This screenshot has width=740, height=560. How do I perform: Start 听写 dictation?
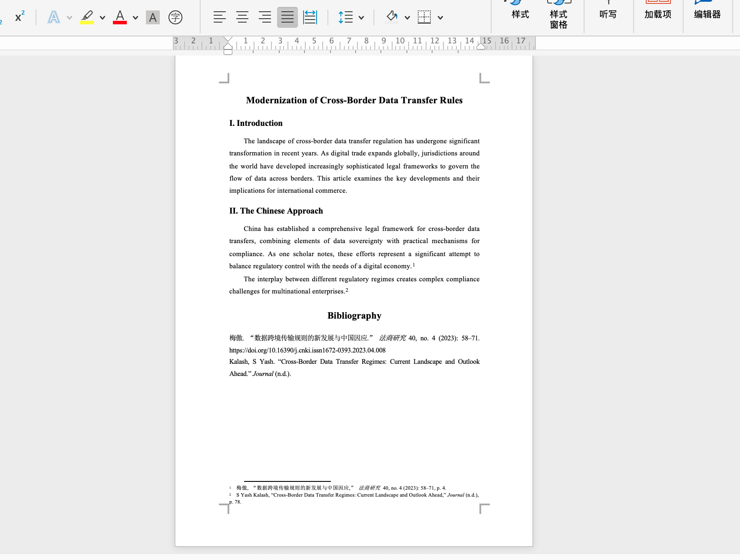pyautogui.click(x=608, y=10)
